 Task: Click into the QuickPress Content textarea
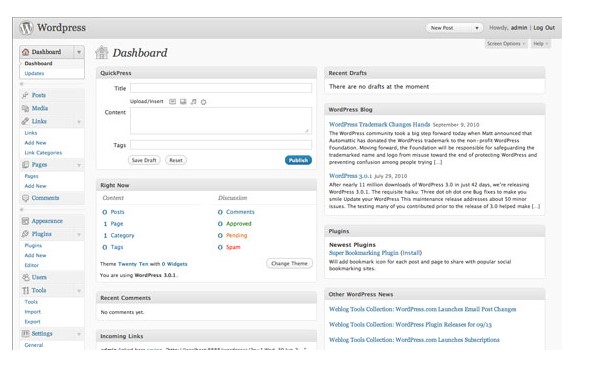point(221,121)
